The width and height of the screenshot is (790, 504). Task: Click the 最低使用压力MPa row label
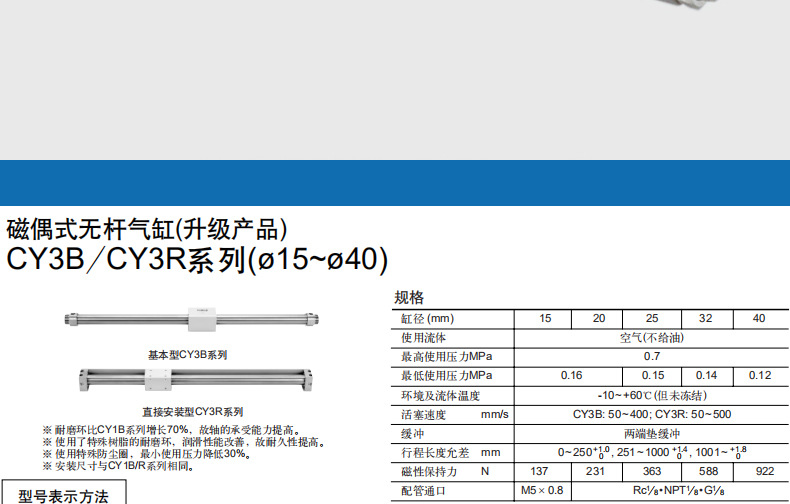446,376
